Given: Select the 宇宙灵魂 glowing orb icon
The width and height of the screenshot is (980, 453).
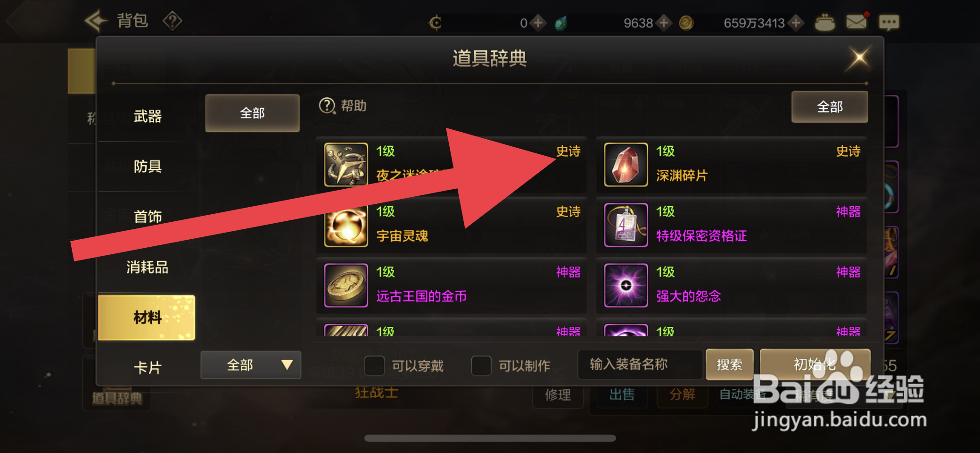Looking at the screenshot, I should [x=346, y=226].
